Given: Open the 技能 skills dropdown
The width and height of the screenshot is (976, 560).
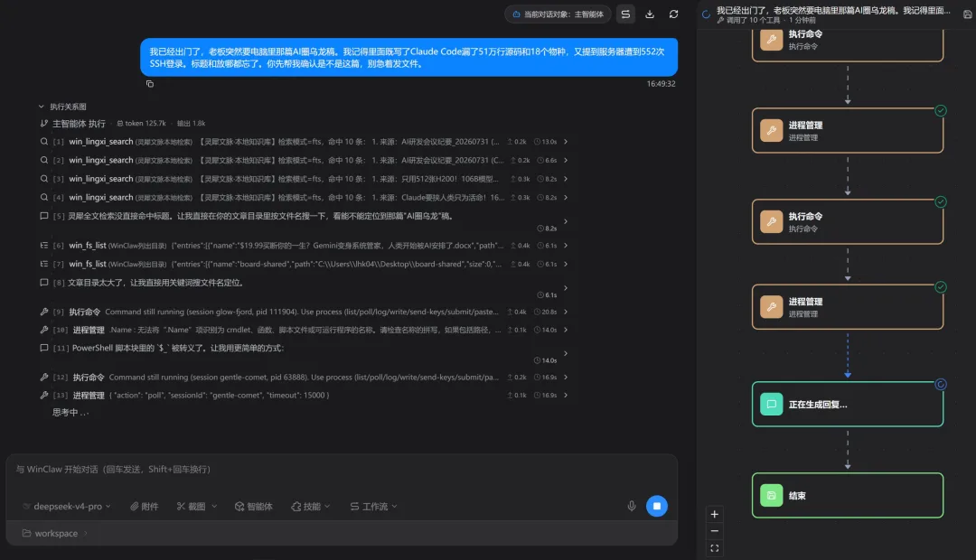Looking at the screenshot, I should pos(311,507).
